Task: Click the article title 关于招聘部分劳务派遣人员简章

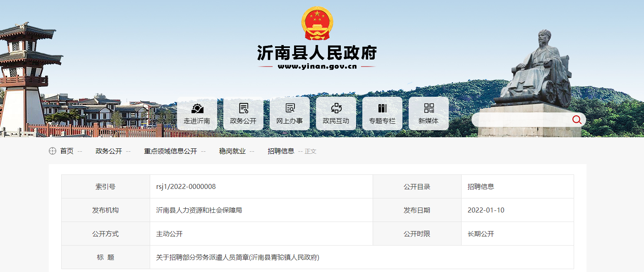Action: pos(237,258)
